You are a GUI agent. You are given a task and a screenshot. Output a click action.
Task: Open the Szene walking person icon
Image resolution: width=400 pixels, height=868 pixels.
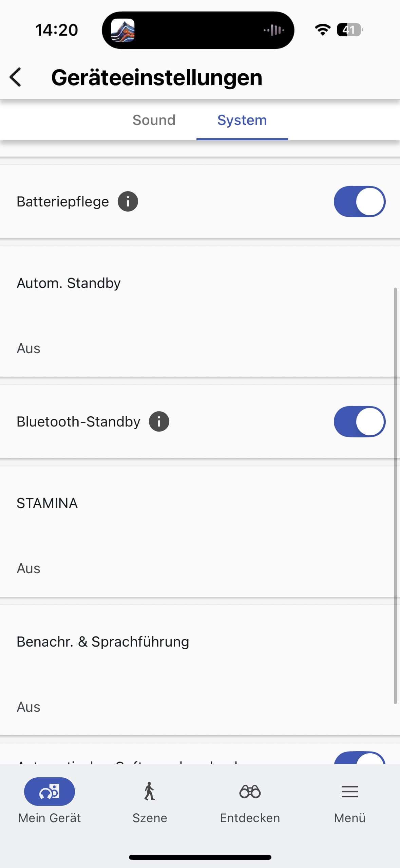pos(150,792)
